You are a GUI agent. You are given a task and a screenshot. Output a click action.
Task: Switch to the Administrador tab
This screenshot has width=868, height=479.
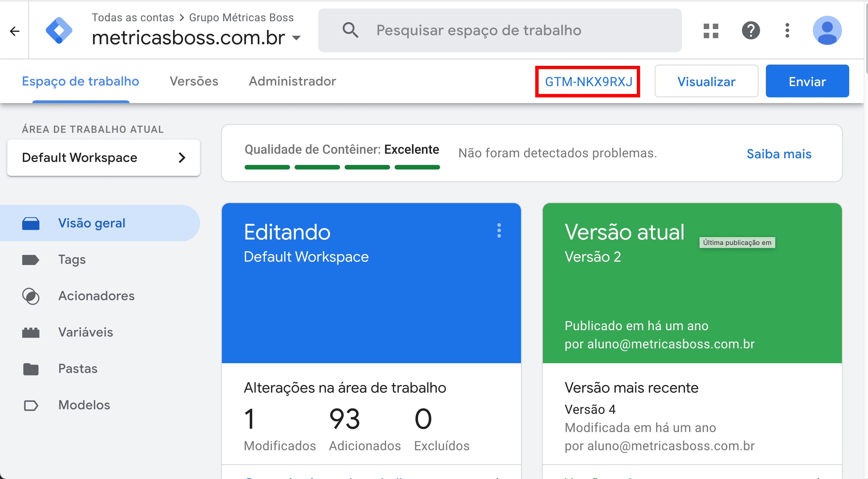292,81
